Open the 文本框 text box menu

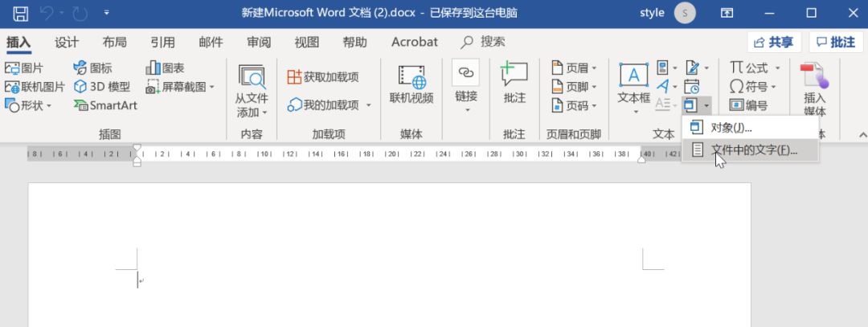pos(634,88)
